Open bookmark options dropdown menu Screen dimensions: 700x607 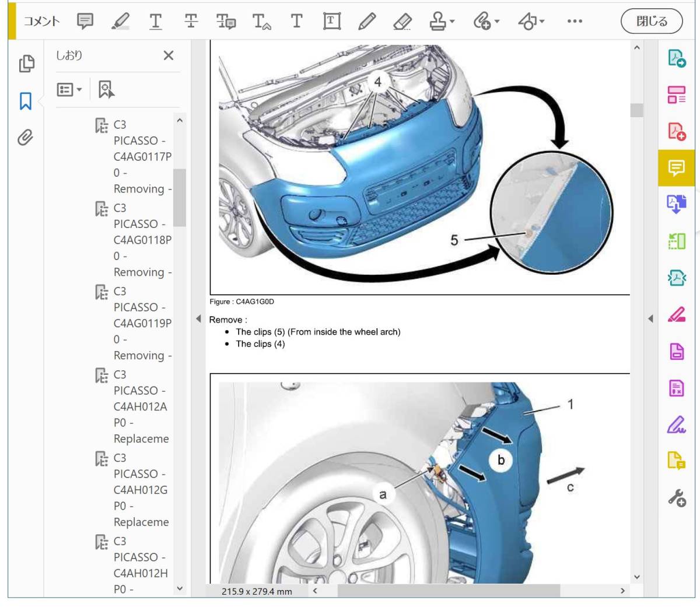point(69,89)
